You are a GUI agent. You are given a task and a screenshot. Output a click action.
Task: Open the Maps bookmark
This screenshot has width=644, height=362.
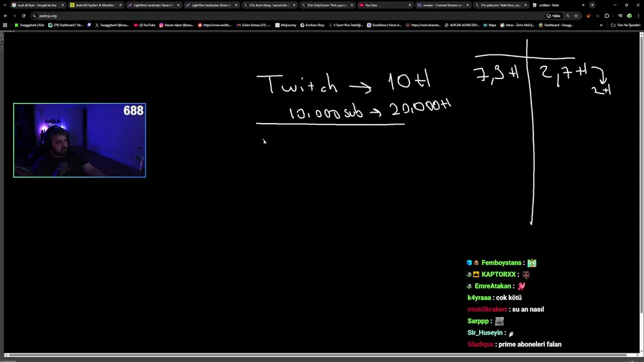(x=489, y=25)
